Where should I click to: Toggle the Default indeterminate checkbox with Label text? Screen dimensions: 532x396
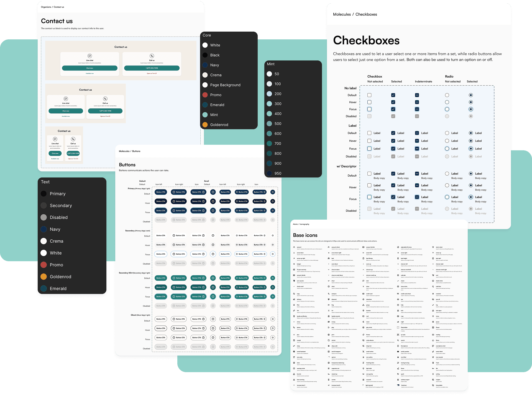tap(417, 133)
